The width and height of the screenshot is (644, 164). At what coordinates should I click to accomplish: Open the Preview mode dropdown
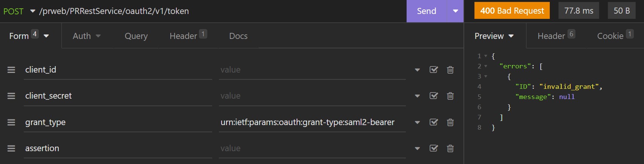(494, 36)
